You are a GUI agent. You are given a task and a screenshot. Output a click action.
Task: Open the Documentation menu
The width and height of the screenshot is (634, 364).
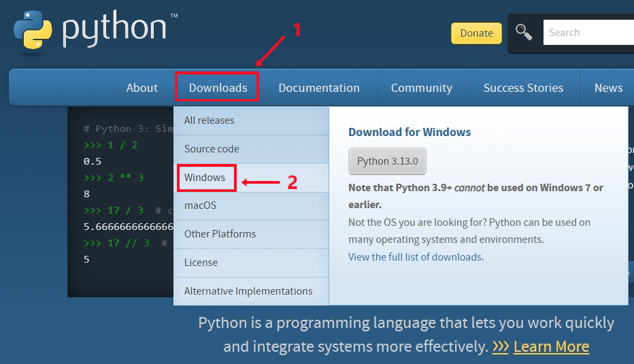click(x=319, y=88)
